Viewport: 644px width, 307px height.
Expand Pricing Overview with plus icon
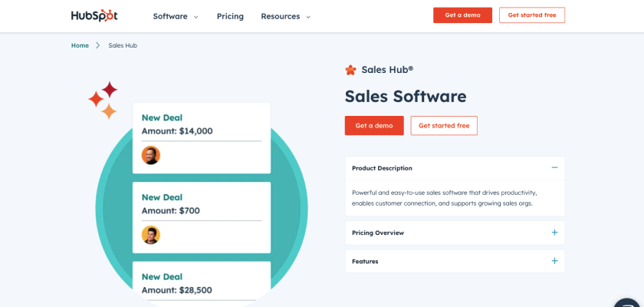(x=554, y=233)
